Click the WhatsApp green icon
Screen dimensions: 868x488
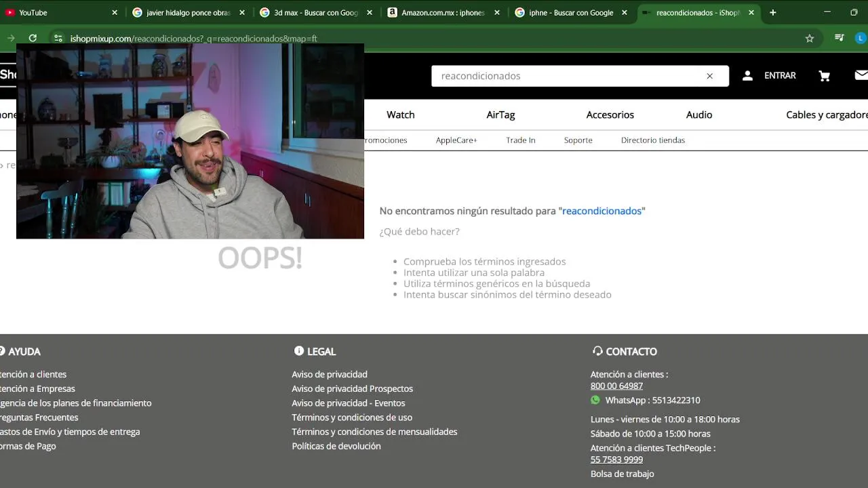(x=595, y=400)
